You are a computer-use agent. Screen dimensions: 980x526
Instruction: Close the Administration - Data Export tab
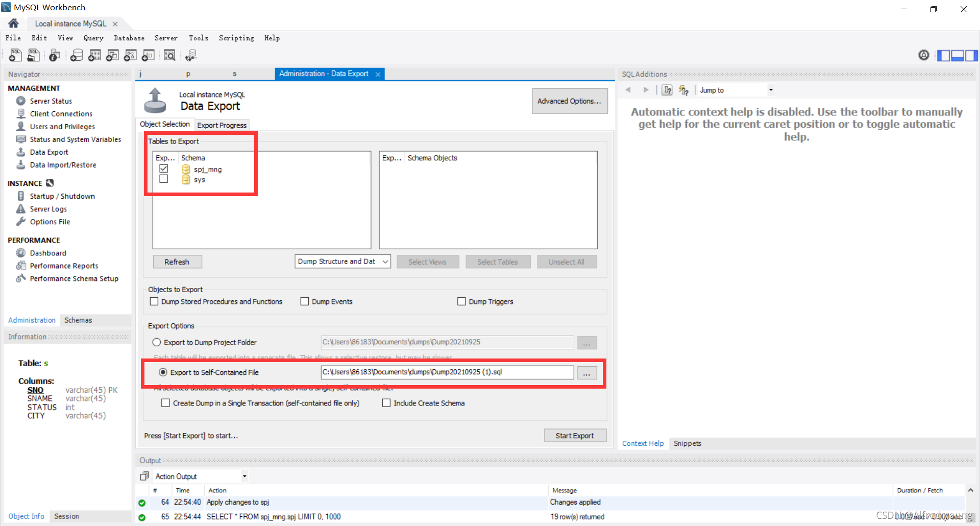click(x=378, y=75)
